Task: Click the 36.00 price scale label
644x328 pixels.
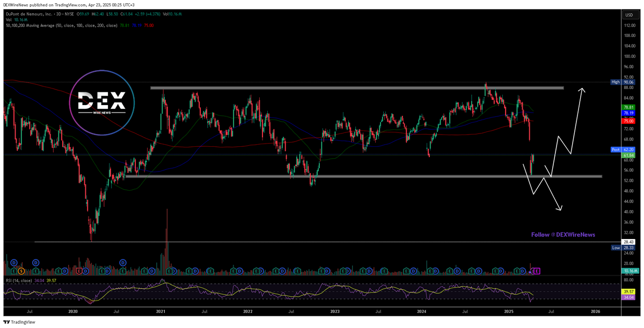Action: [x=630, y=222]
